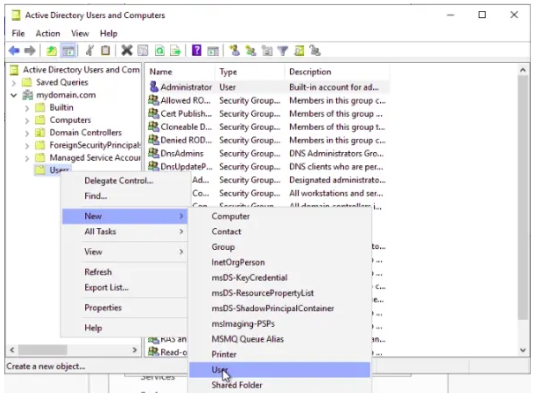
Task: Select msDS-KeyCredential in New submenu
Action: (280, 277)
